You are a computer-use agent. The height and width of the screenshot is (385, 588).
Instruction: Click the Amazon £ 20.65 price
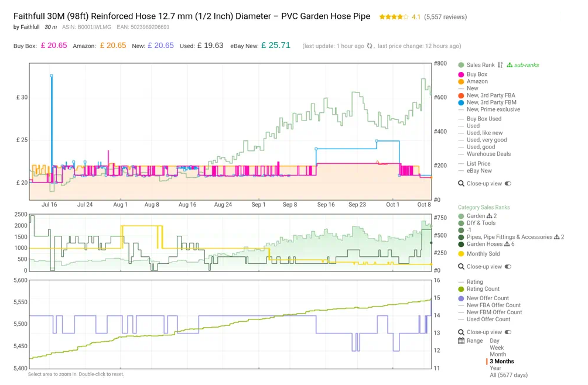pyautogui.click(x=113, y=45)
